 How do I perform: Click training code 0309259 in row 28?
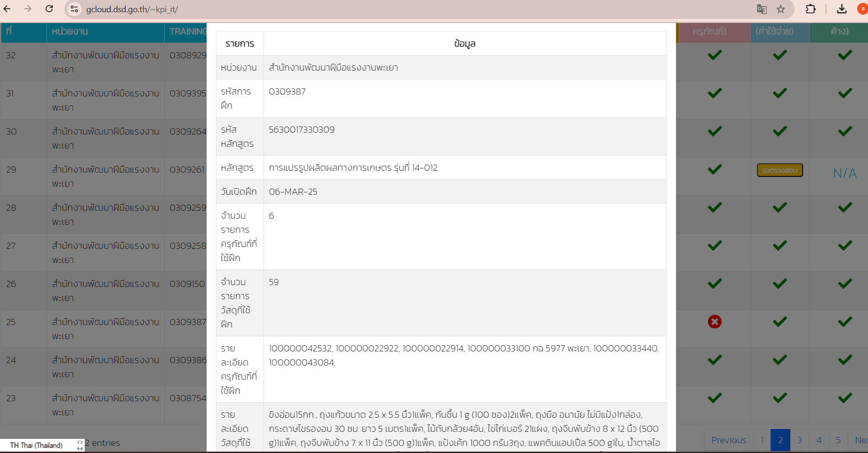188,208
